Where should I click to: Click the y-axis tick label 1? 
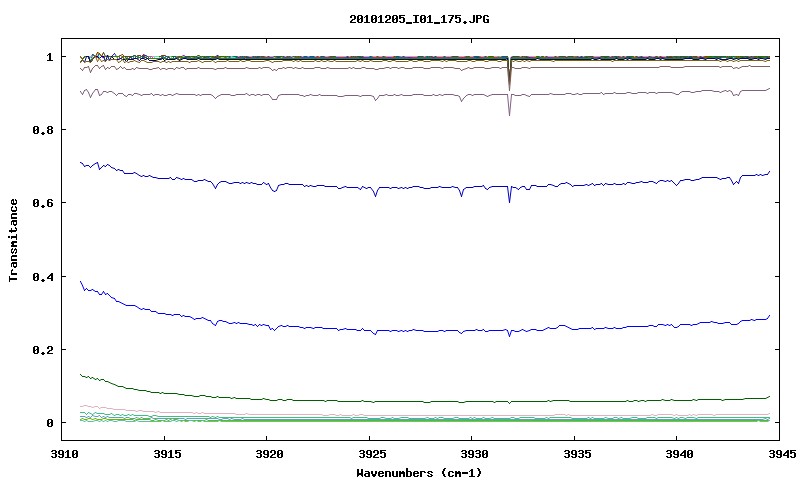[50, 57]
